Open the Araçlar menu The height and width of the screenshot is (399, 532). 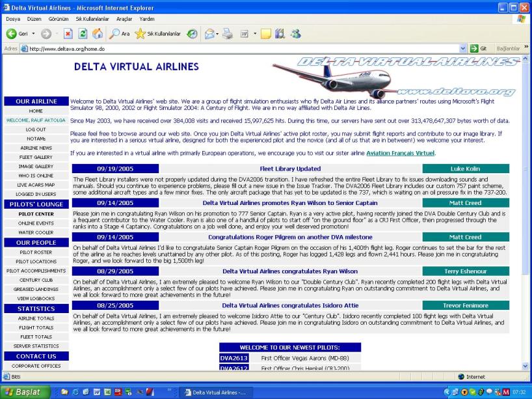(x=124, y=19)
